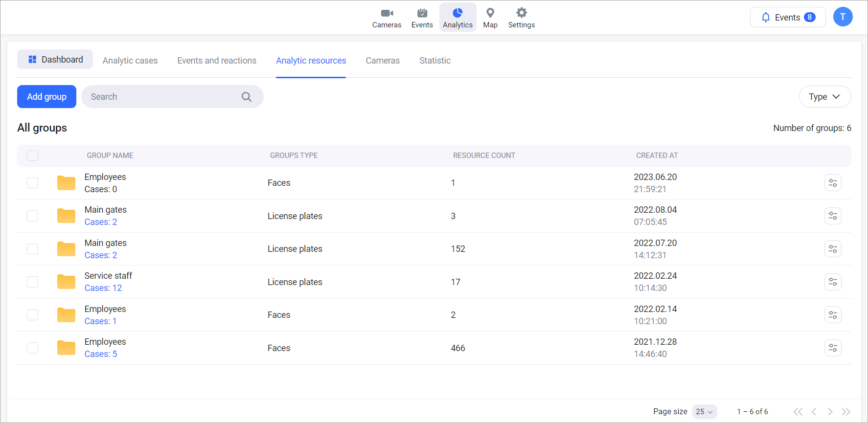Image resolution: width=868 pixels, height=423 pixels.
Task: Open the Cases: 12 link
Action: [x=103, y=288]
